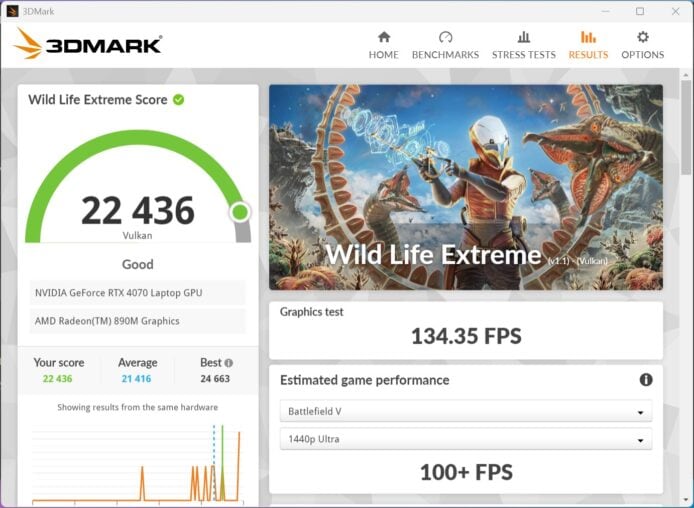Image resolution: width=694 pixels, height=508 pixels.
Task: Click the green validation checkmark icon
Action: (x=178, y=100)
